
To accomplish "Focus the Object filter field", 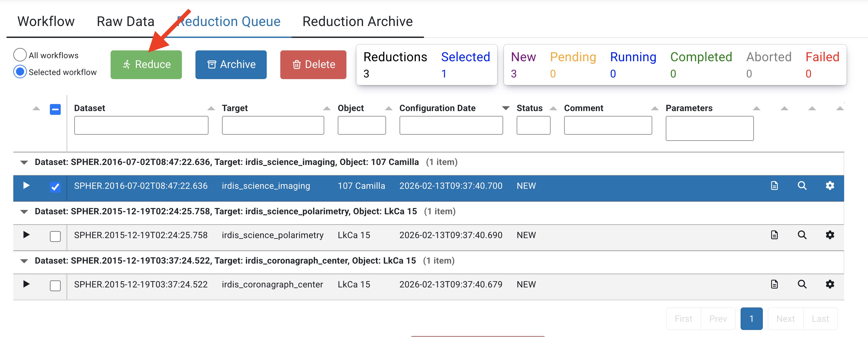I will pos(362,125).
